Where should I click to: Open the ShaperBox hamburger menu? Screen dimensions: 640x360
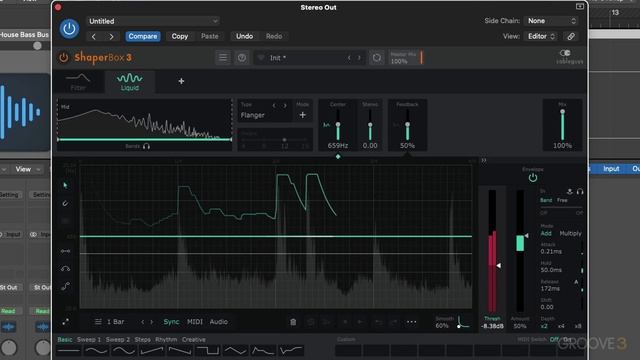point(223,58)
